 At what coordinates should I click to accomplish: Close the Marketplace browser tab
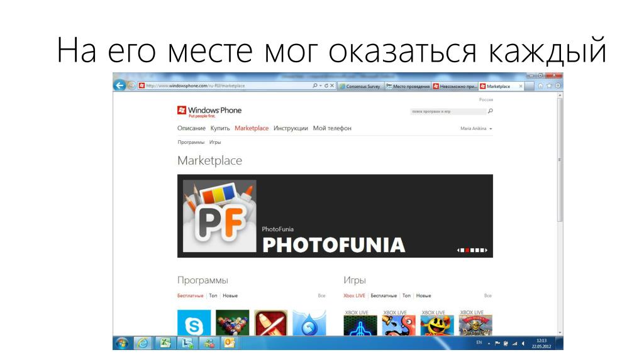pyautogui.click(x=520, y=86)
